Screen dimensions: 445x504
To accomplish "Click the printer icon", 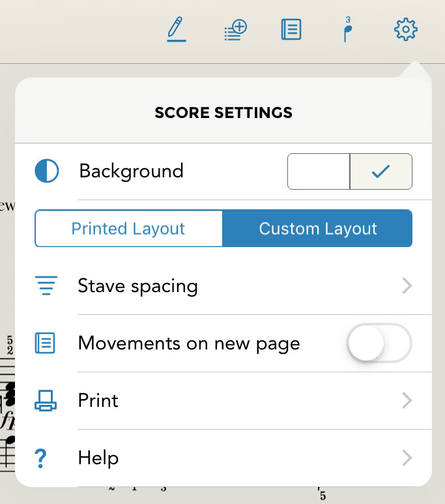I will [x=47, y=400].
